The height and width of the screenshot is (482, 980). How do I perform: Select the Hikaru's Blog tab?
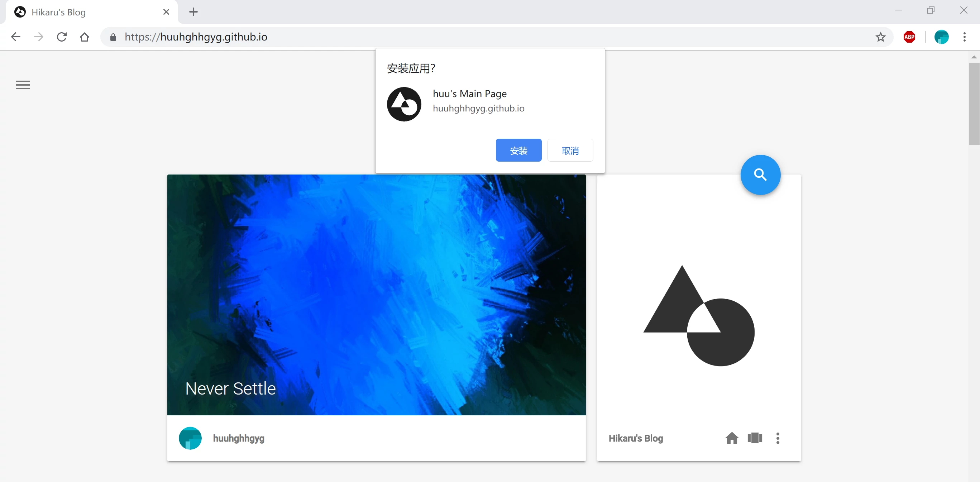(x=91, y=12)
